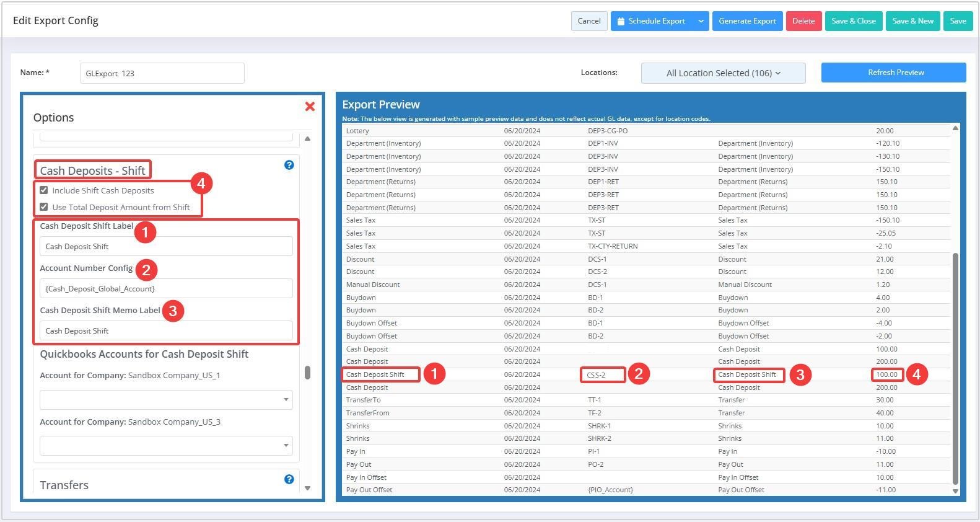
Task: Open account dropdown for Sandbox Company_US_1
Action: click(x=166, y=399)
